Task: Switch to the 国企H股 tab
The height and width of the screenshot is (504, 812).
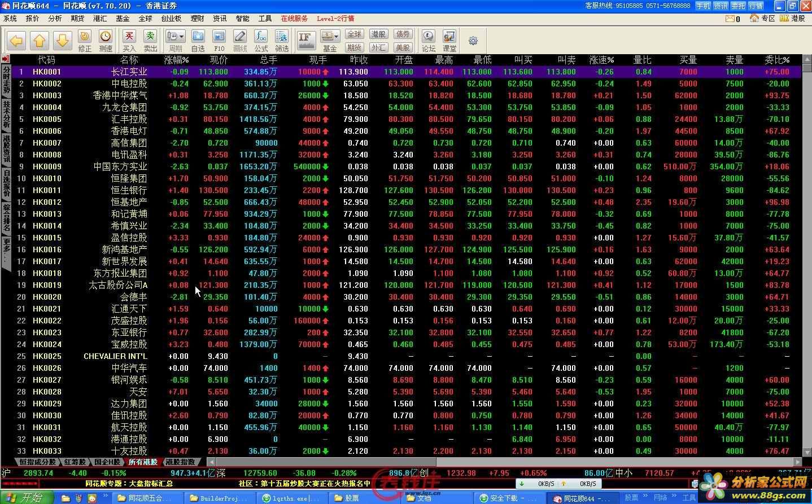Action: [107, 462]
